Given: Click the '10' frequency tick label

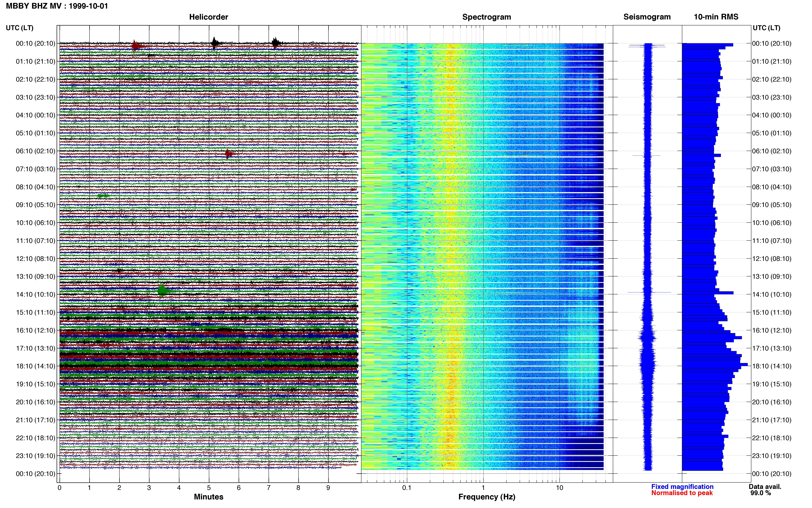Looking at the screenshot, I should [x=559, y=487].
